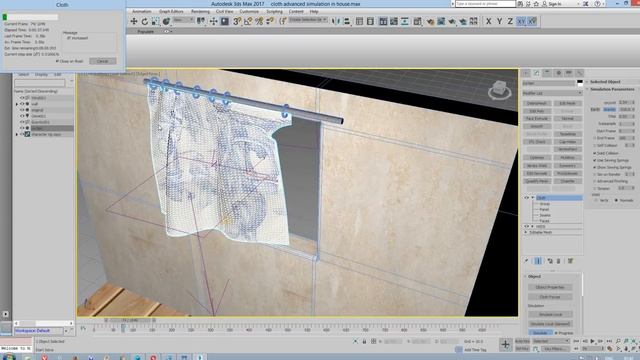This screenshot has height=360, width=640.
Task: Open the Scripting menu
Action: (x=274, y=11)
